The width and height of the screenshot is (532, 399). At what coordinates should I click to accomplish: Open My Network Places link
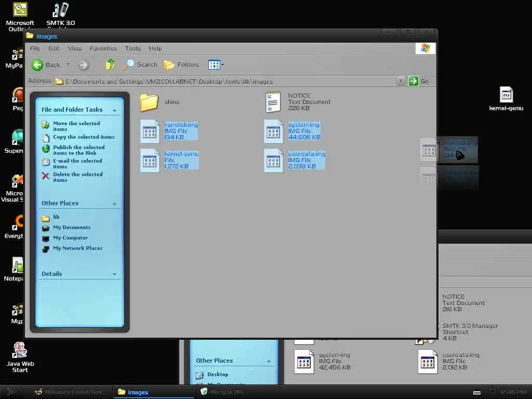[77, 248]
